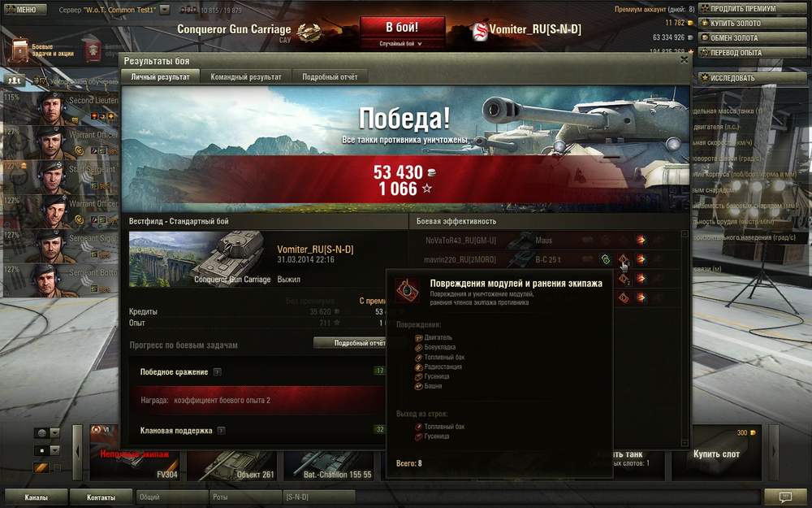The image size is (812, 508).
Task: Toggle the checkbox beside the elite filter
Action: (58, 468)
